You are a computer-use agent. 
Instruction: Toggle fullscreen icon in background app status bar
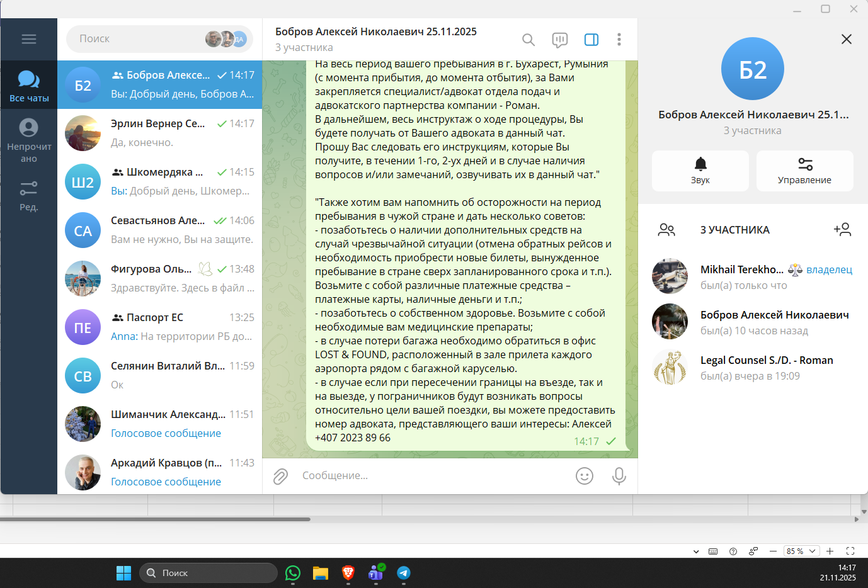850,551
